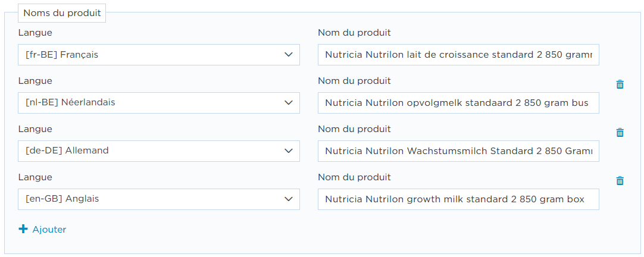Click the first 'Langue' label
This screenshot has width=644, height=257.
point(35,33)
